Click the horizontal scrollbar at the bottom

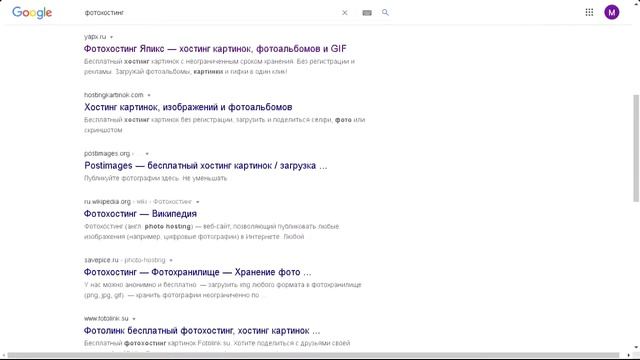(313, 356)
